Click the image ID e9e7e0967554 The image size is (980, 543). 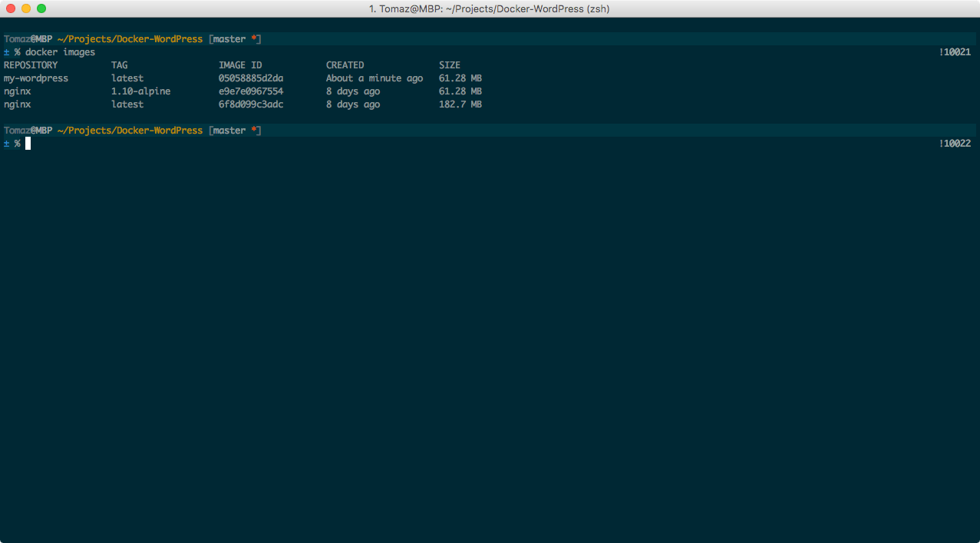(251, 91)
